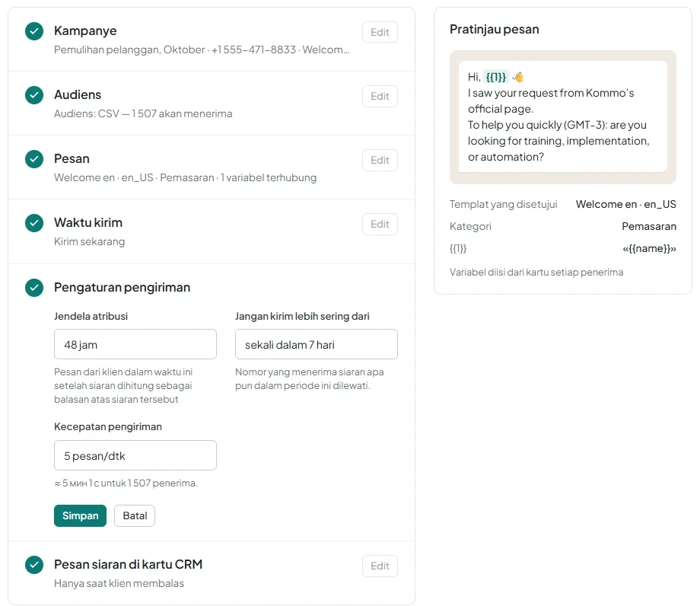Click the Audiens step checkmark icon

34,95
